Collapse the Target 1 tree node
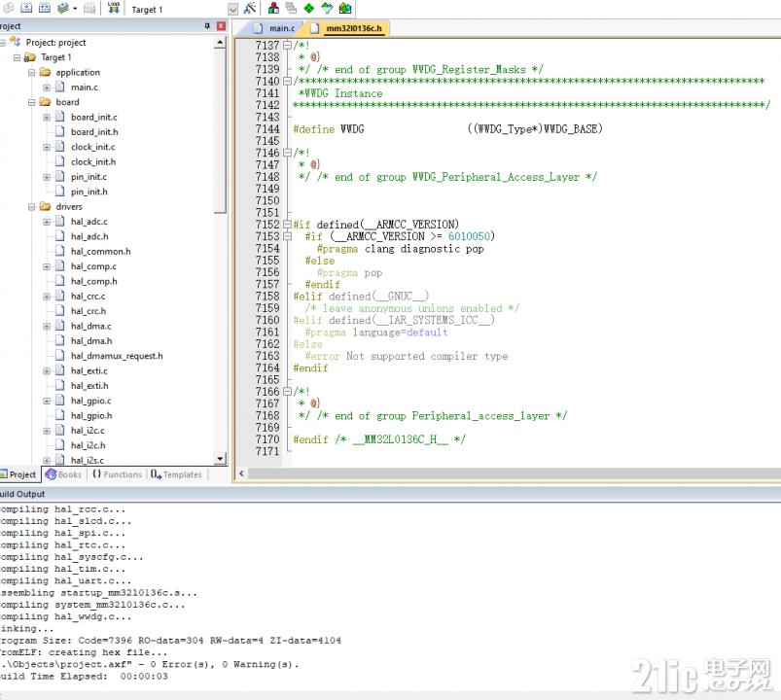Screen dimensions: 781x700 (x=17, y=57)
